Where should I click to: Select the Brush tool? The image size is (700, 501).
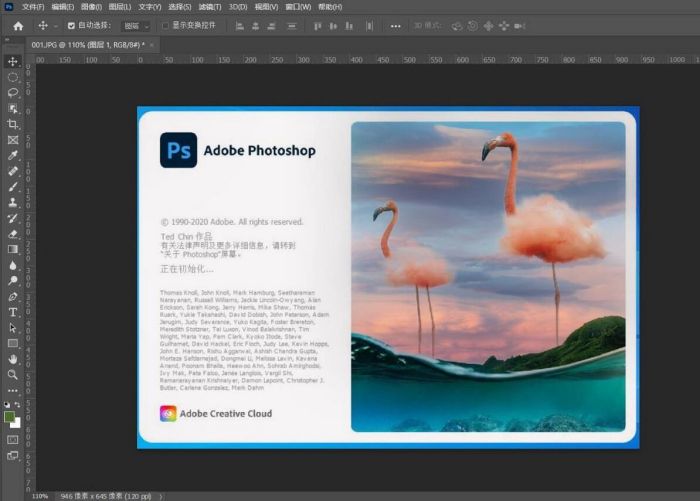[x=13, y=187]
